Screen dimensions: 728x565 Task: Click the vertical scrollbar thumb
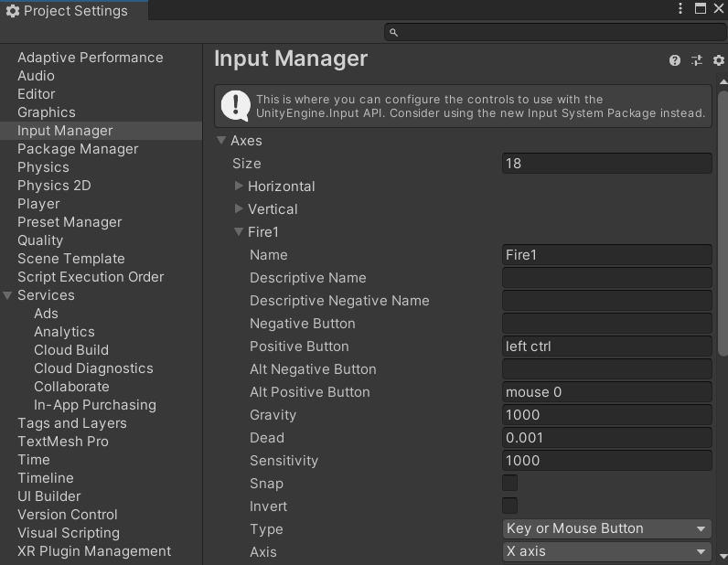723,223
